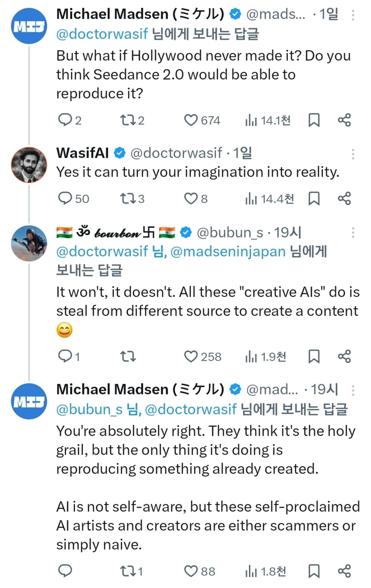
Task: Open the quote-retweet menu on @bubun_s's tweet
Action: coord(128,357)
